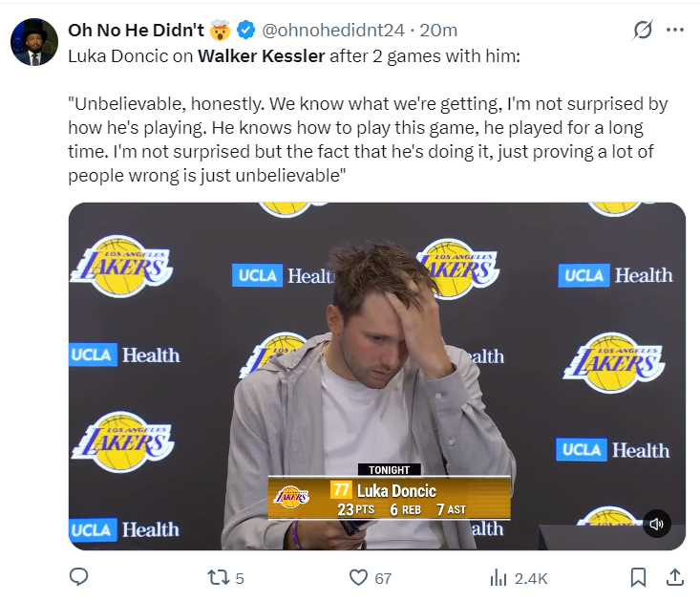700x602 pixels.
Task: Open the Oh No He Didn't profile name
Action: click(137, 30)
